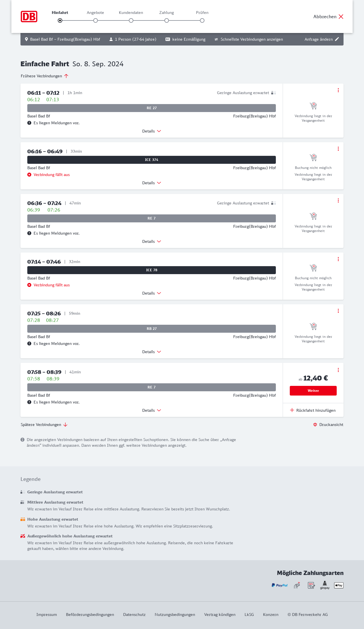
Task: Open three-dot menu for 06:11 RE 27 connection
Action: (x=338, y=90)
